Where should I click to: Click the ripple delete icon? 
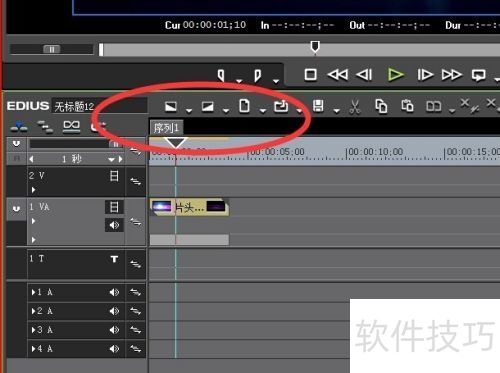click(x=469, y=105)
